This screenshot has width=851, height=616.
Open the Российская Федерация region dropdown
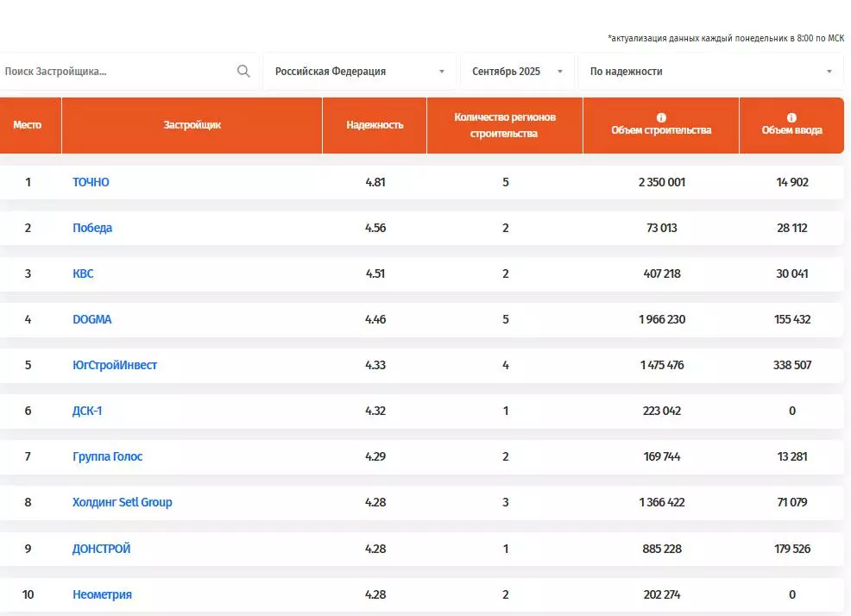pyautogui.click(x=359, y=72)
